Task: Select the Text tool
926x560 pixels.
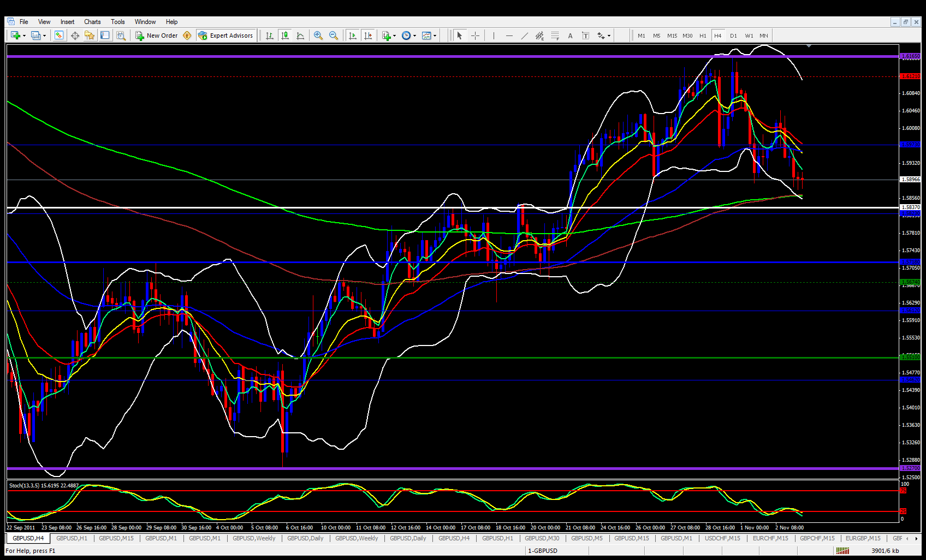Action: point(570,35)
